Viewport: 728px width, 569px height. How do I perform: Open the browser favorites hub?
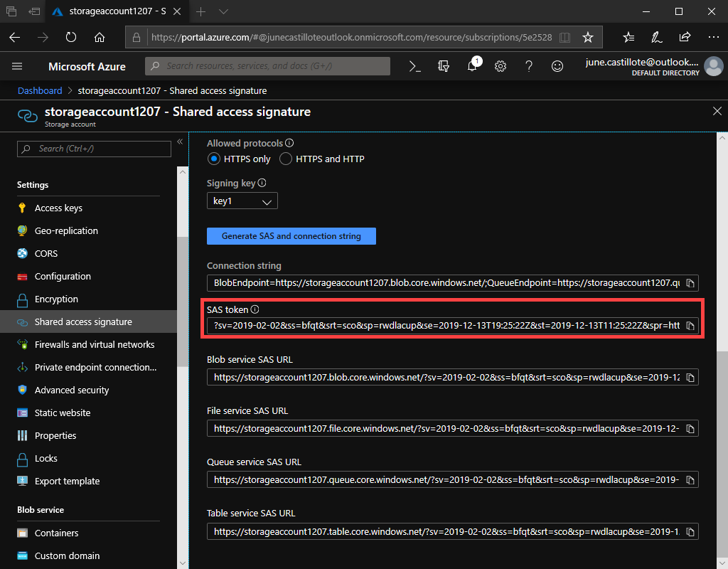(628, 37)
